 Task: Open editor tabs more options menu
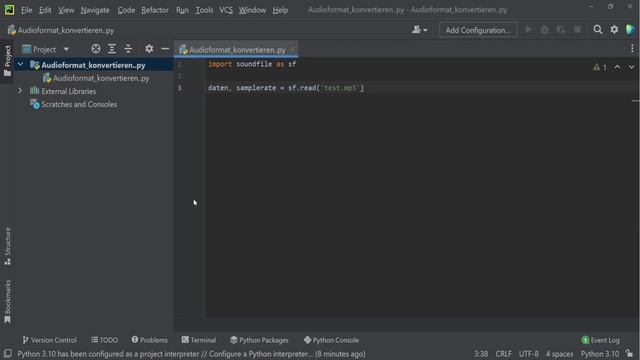(x=632, y=49)
